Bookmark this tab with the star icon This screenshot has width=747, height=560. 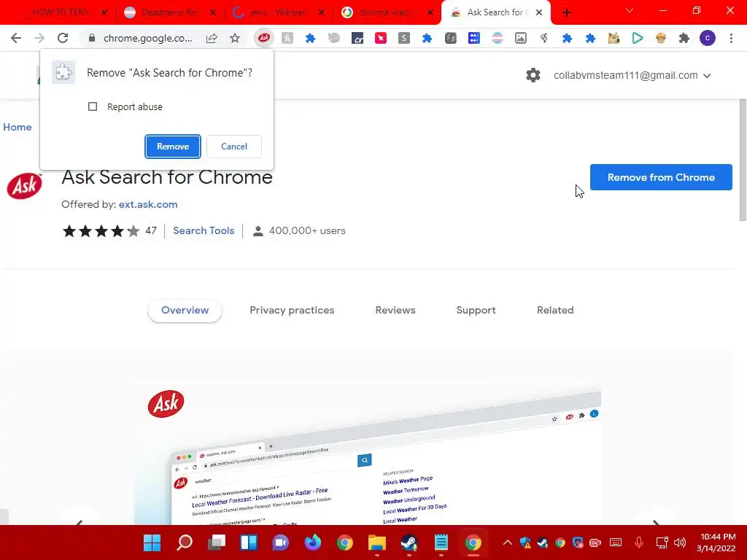[x=235, y=38]
